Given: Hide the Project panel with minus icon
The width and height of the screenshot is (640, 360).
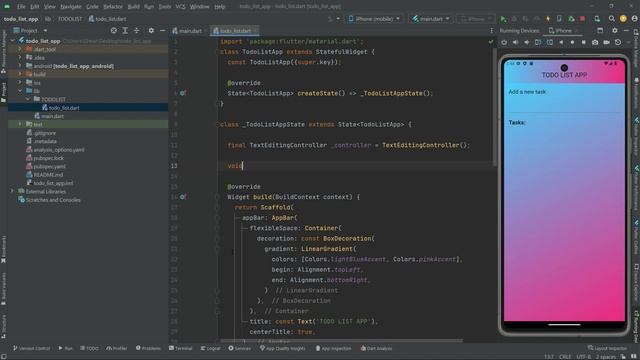Looking at the screenshot, I should [162, 31].
